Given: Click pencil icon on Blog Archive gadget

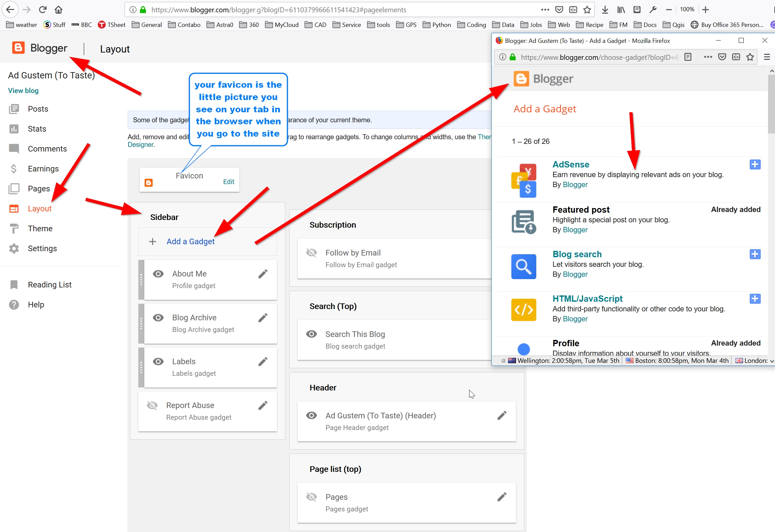Looking at the screenshot, I should 263,318.
